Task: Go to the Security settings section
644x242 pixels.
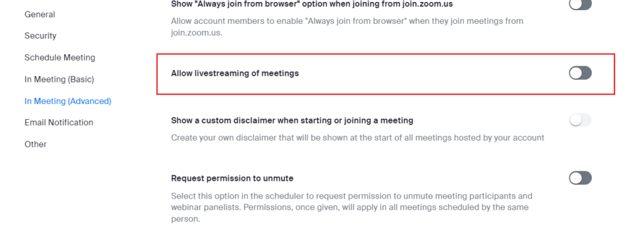Action: 40,36
